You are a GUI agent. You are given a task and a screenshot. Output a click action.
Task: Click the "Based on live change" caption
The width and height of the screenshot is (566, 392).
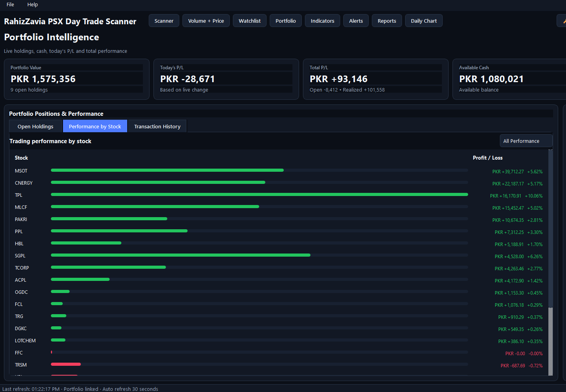coord(184,90)
